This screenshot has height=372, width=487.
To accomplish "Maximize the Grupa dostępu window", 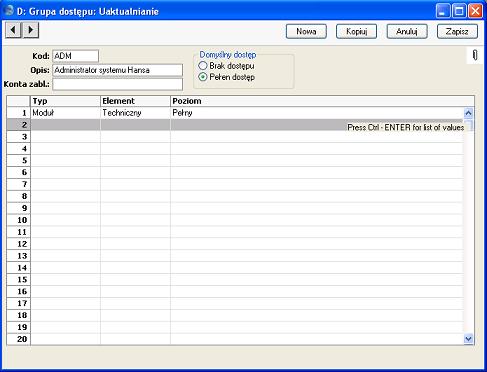I will click(x=459, y=11).
